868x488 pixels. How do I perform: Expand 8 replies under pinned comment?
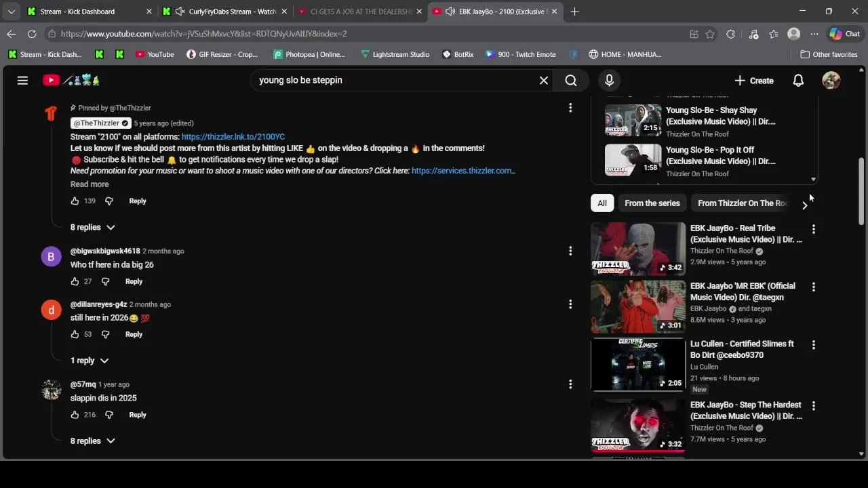click(93, 228)
